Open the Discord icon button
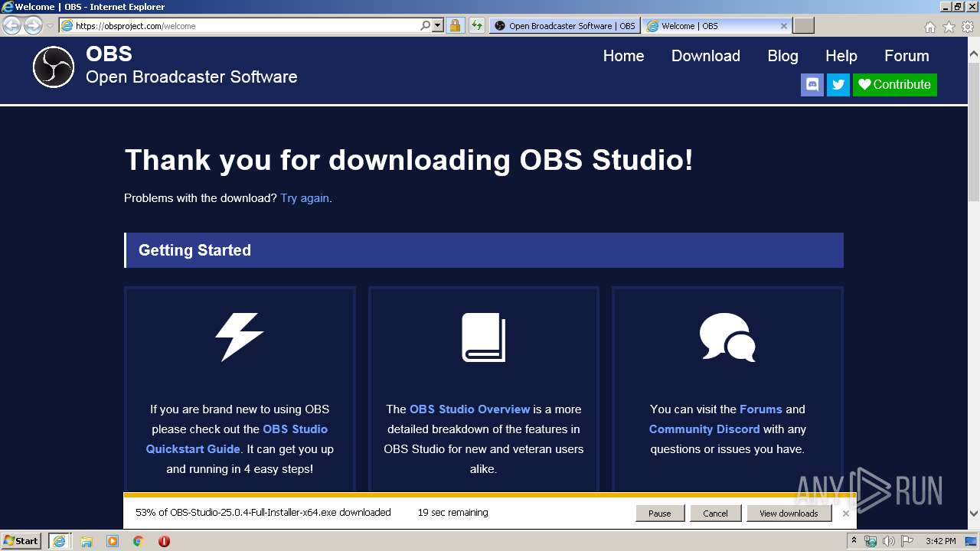Image resolution: width=980 pixels, height=551 pixels. pyautogui.click(x=812, y=84)
